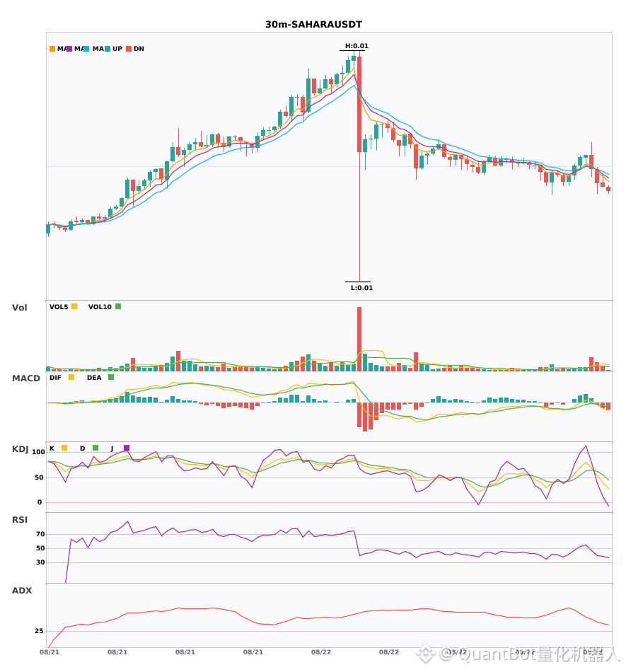626x672 pixels.
Task: Click the RSI panel label
Action: tap(20, 520)
